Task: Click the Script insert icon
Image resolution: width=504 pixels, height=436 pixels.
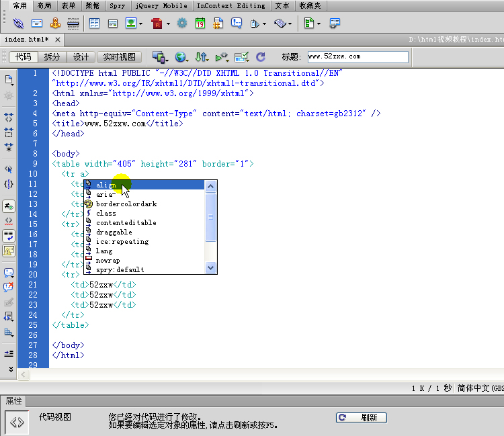Action: pyautogui.click(x=280, y=23)
